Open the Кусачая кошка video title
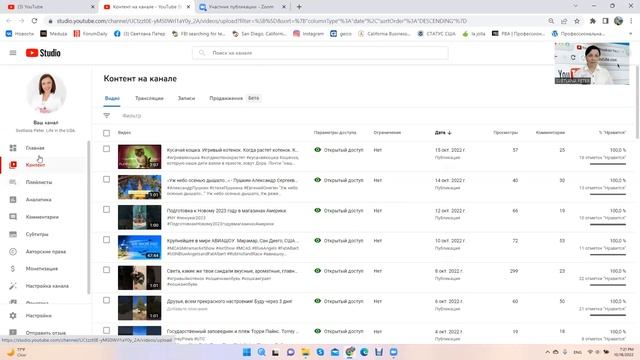The height and width of the screenshot is (360, 640). [x=232, y=150]
